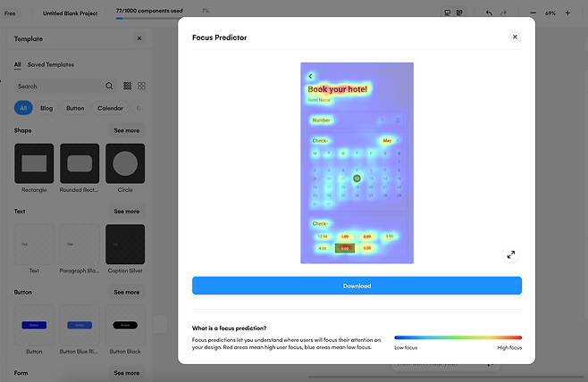Expand Shape section with See more
Image resolution: width=588 pixels, height=382 pixels.
pos(126,130)
